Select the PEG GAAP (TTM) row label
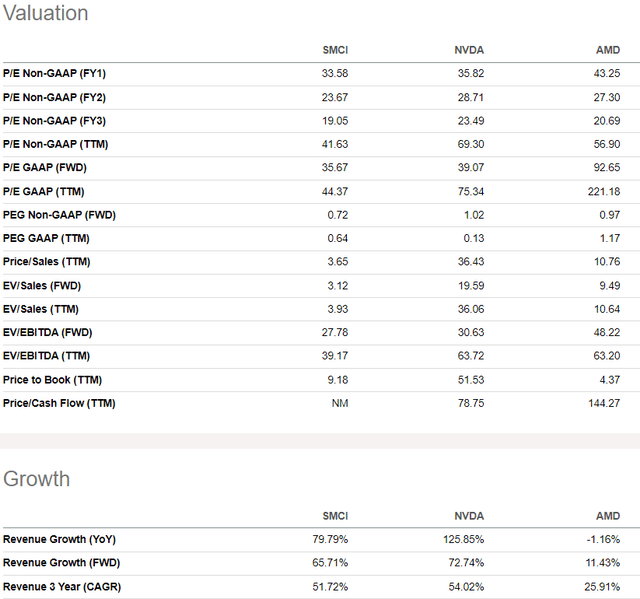 tap(46, 238)
